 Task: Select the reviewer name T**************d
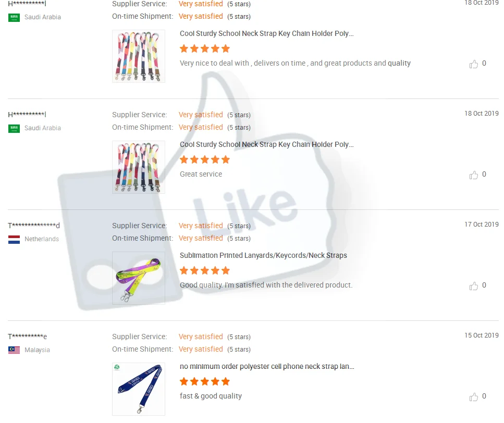pos(34,226)
